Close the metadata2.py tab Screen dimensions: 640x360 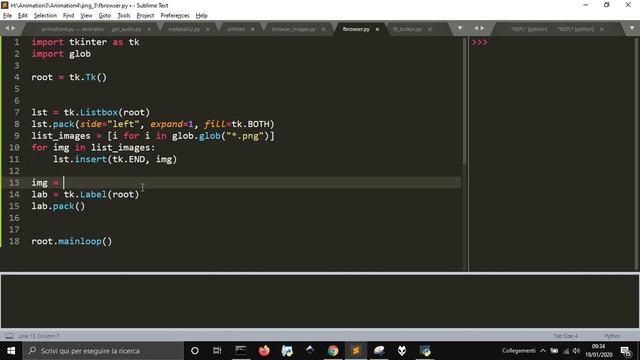pos(208,29)
